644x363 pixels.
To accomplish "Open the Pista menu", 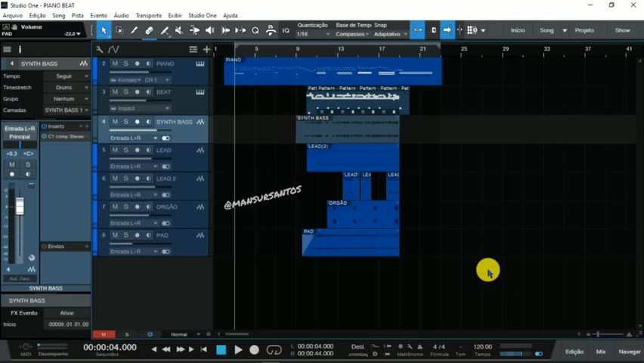I will coord(78,15).
